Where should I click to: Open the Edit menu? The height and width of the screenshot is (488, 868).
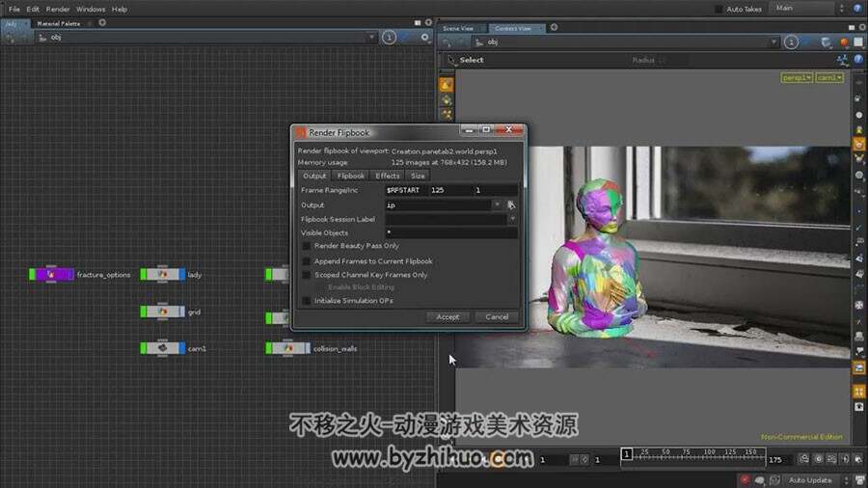click(33, 9)
